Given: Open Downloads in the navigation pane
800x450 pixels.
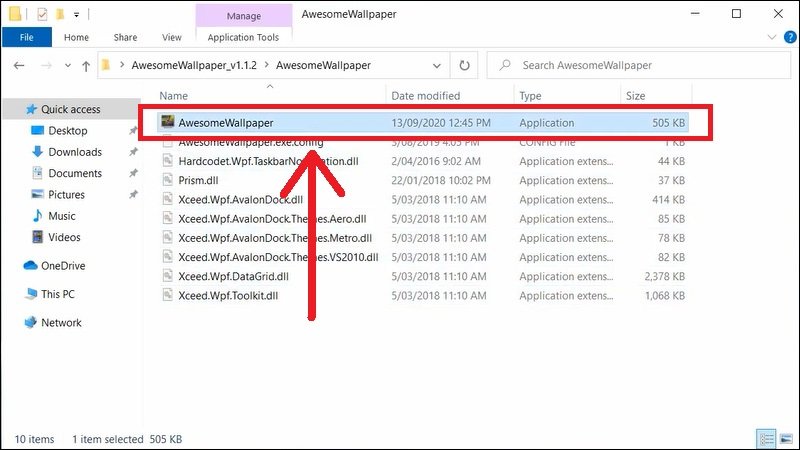Looking at the screenshot, I should 75,152.
